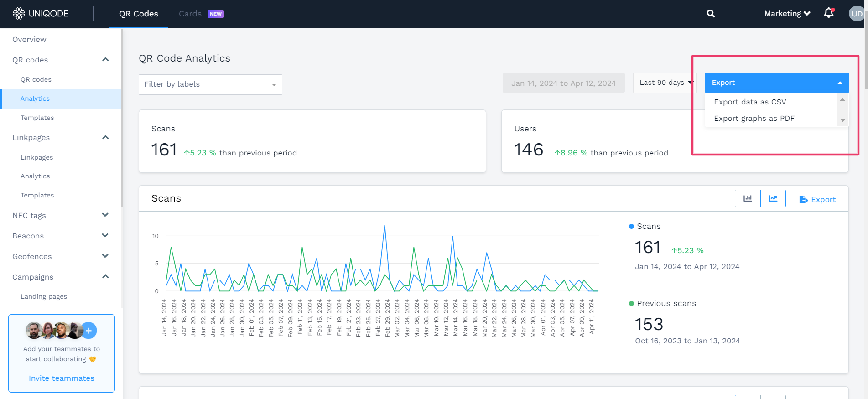
Task: Switch Scans chart to bar view
Action: (x=748, y=198)
